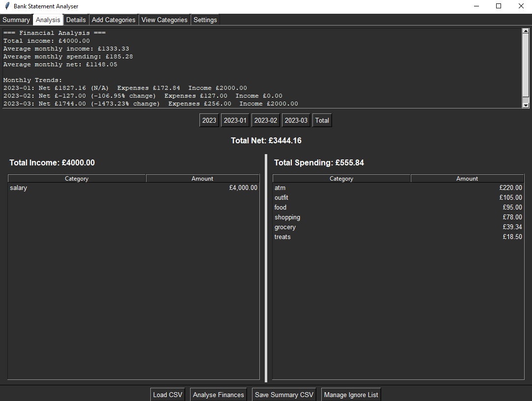Select the food spending row
This screenshot has height=401, width=532.
398,208
